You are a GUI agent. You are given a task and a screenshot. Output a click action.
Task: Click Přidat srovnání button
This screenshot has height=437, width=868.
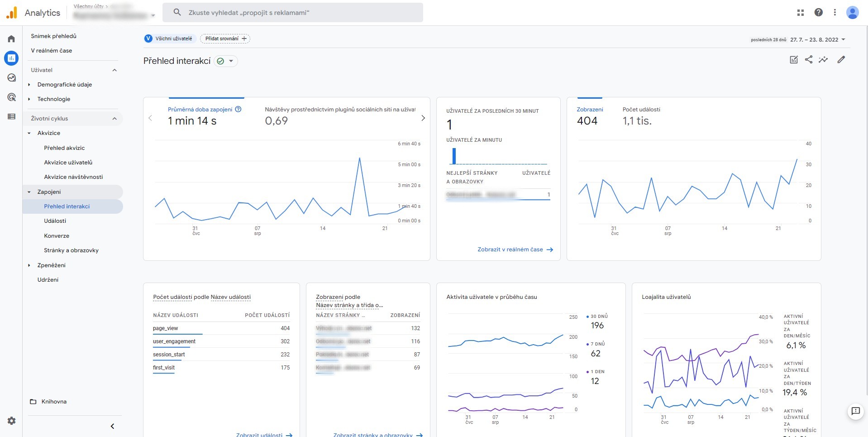pyautogui.click(x=225, y=38)
